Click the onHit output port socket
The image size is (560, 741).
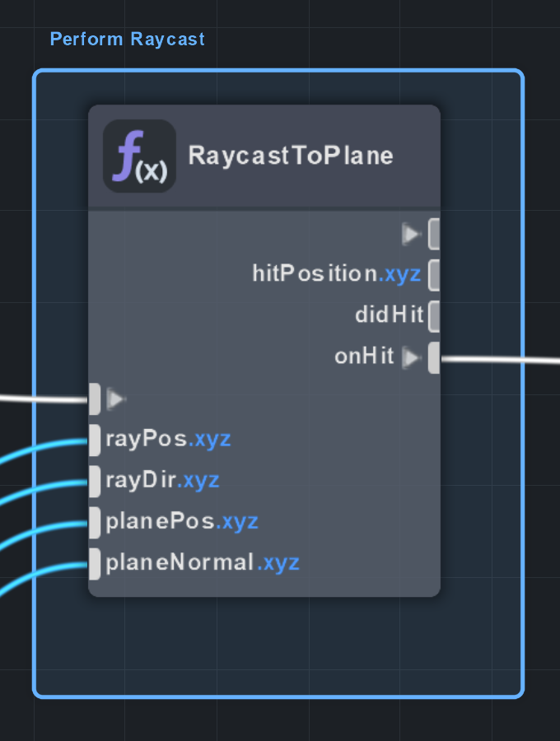434,358
